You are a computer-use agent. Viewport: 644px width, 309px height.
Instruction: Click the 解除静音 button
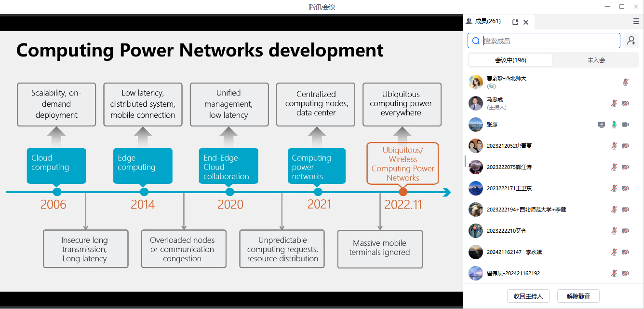(x=578, y=296)
